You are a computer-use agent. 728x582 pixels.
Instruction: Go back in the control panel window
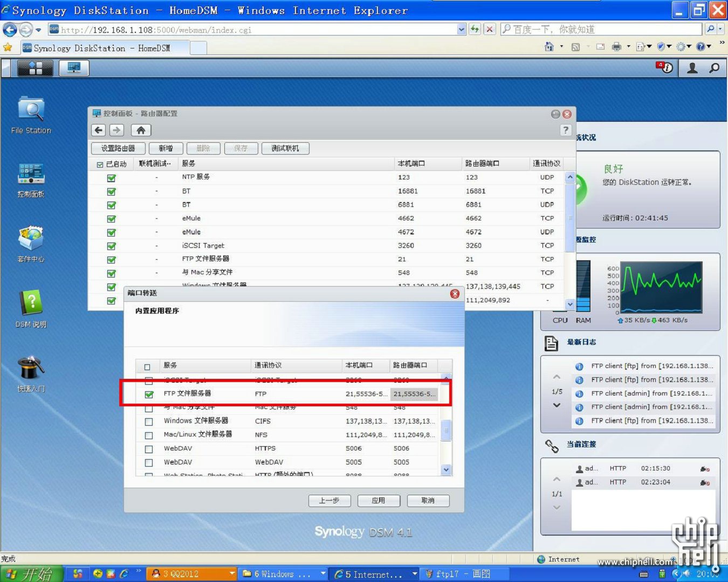pos(98,130)
